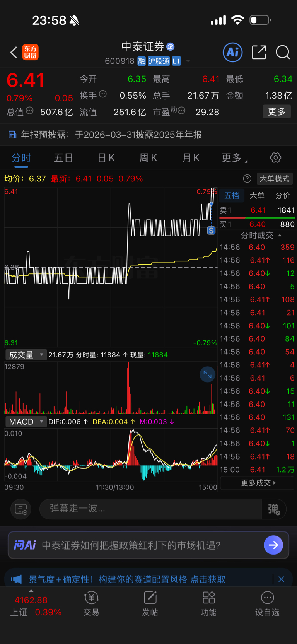Open the search magnifier icon
The height and width of the screenshot is (644, 297).
click(283, 52)
